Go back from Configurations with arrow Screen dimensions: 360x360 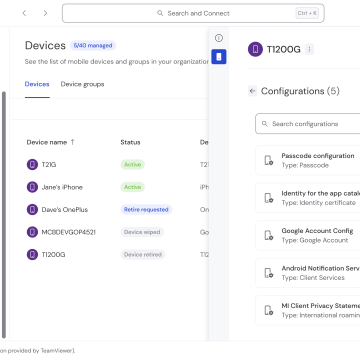[x=253, y=91]
